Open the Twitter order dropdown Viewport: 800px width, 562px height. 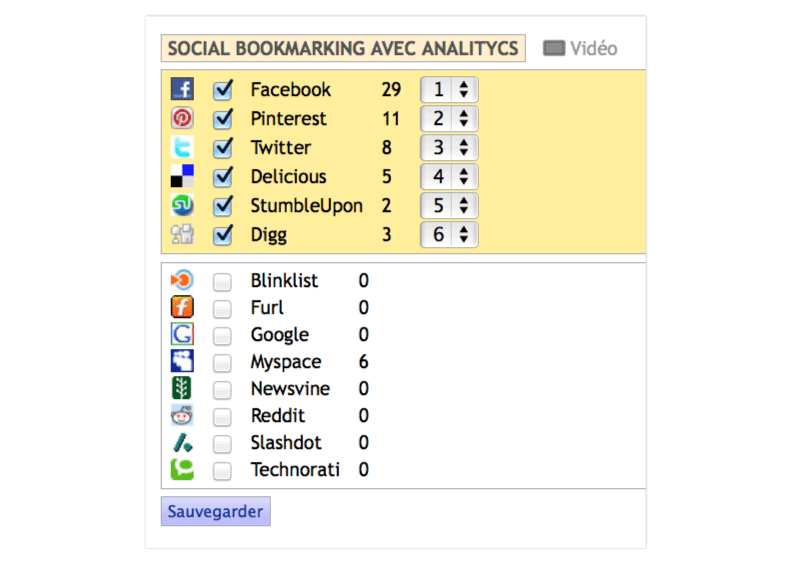(449, 147)
